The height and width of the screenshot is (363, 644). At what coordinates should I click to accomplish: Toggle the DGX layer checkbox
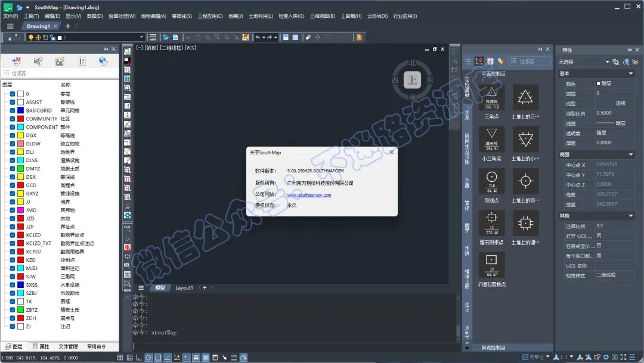[x=13, y=135]
